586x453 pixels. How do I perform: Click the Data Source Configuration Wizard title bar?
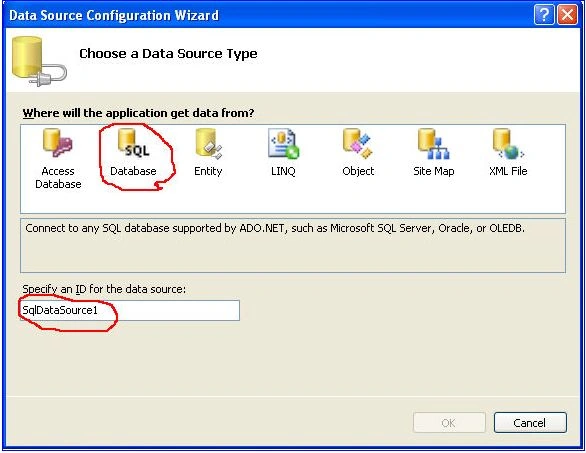(x=269, y=15)
